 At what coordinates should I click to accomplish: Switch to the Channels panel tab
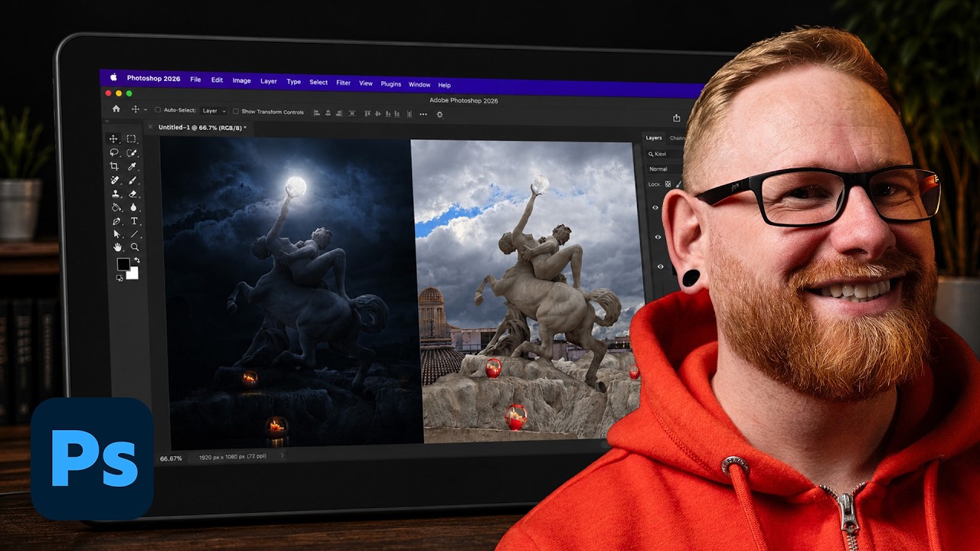(x=678, y=139)
